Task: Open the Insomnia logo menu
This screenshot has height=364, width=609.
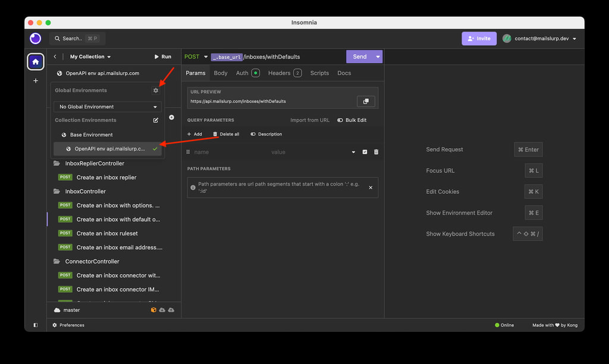Action: point(35,39)
